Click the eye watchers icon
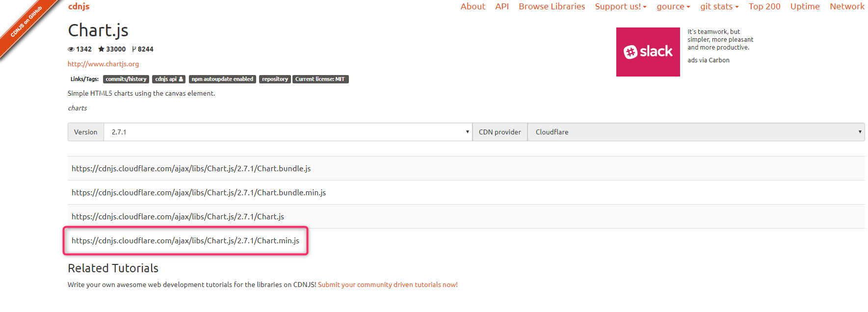This screenshot has height=312, width=868. (x=71, y=50)
